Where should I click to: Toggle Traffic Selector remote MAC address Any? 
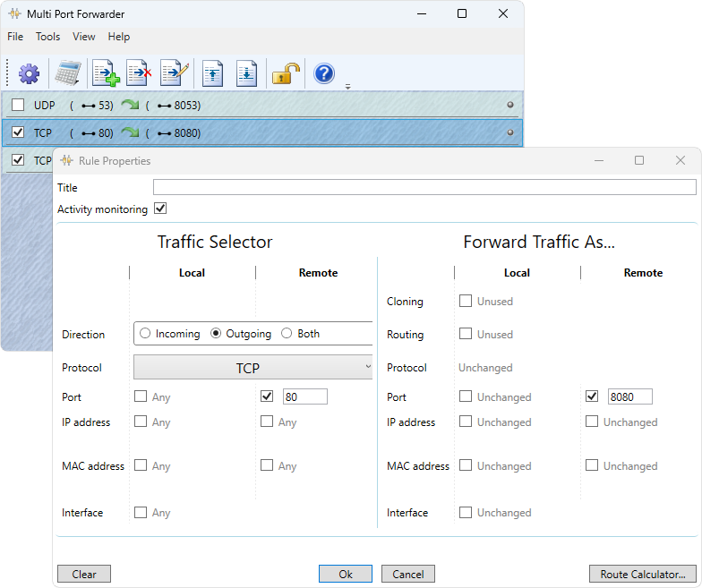coord(267,465)
